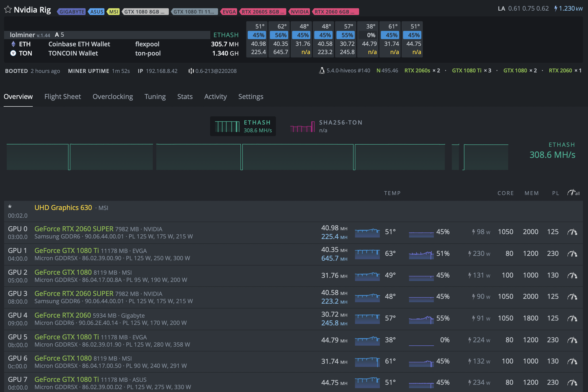588x392 pixels.
Task: Click the ASUS tag
Action: 96,12
